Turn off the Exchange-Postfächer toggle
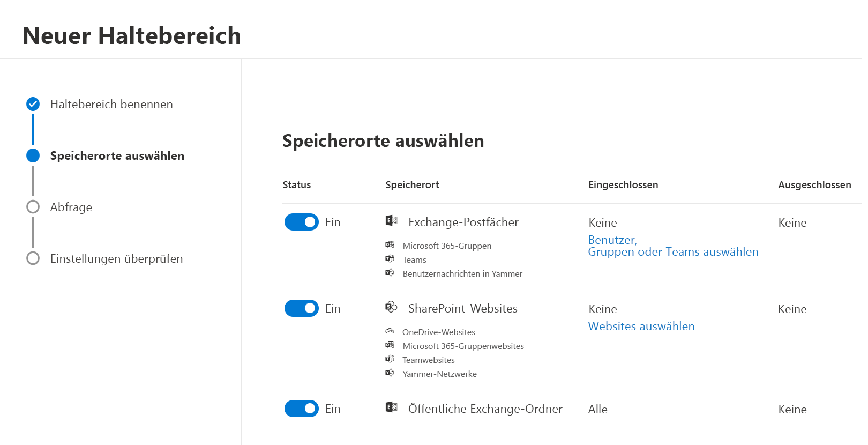The image size is (868, 445). coord(302,222)
